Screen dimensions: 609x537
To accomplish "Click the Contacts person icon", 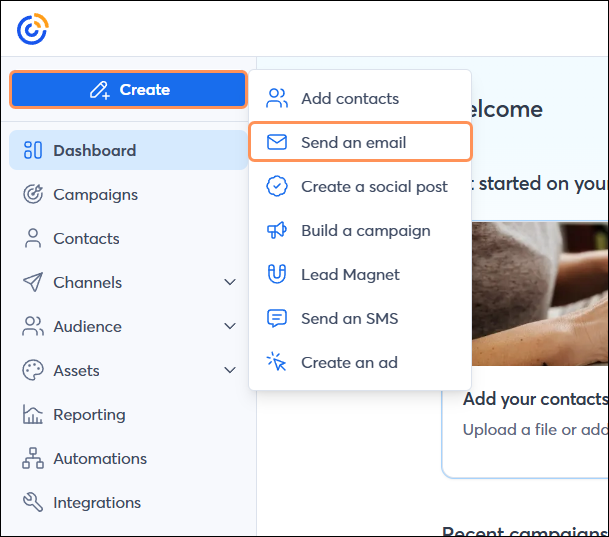I will pyautogui.click(x=33, y=238).
